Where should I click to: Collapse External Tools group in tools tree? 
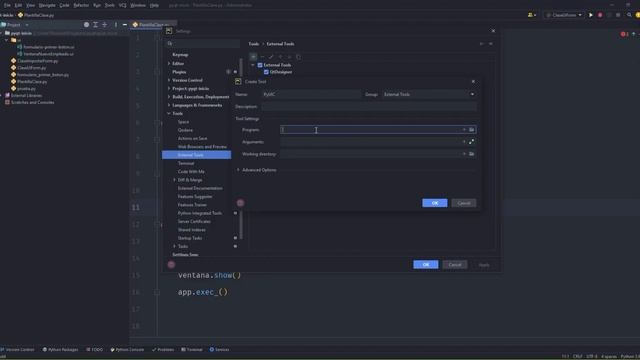pos(253,65)
